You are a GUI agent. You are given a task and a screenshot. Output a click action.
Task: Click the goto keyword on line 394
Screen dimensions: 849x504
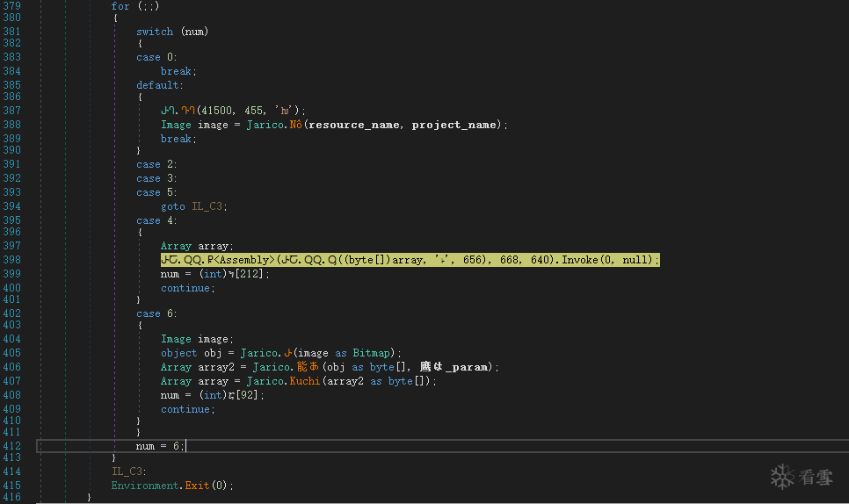pos(173,206)
